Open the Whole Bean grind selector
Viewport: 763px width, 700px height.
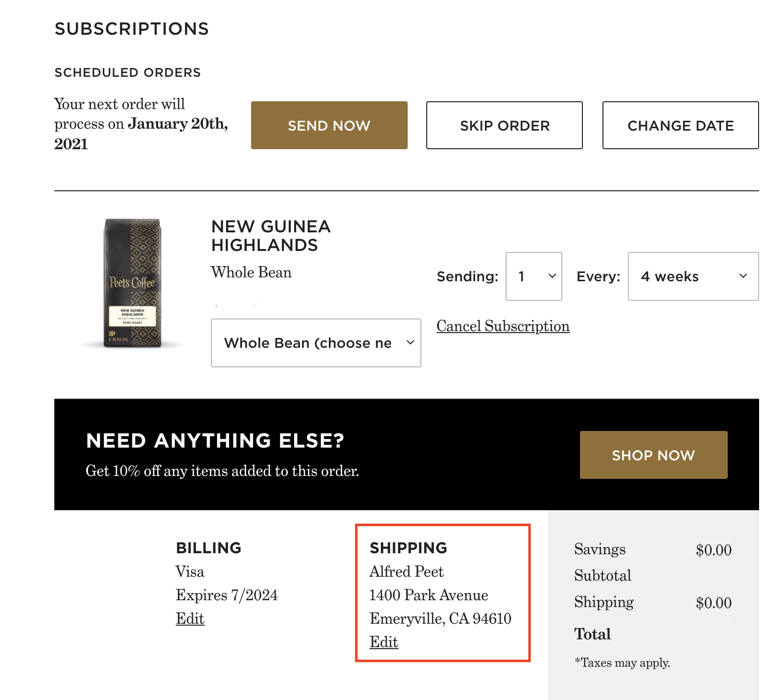[x=316, y=343]
